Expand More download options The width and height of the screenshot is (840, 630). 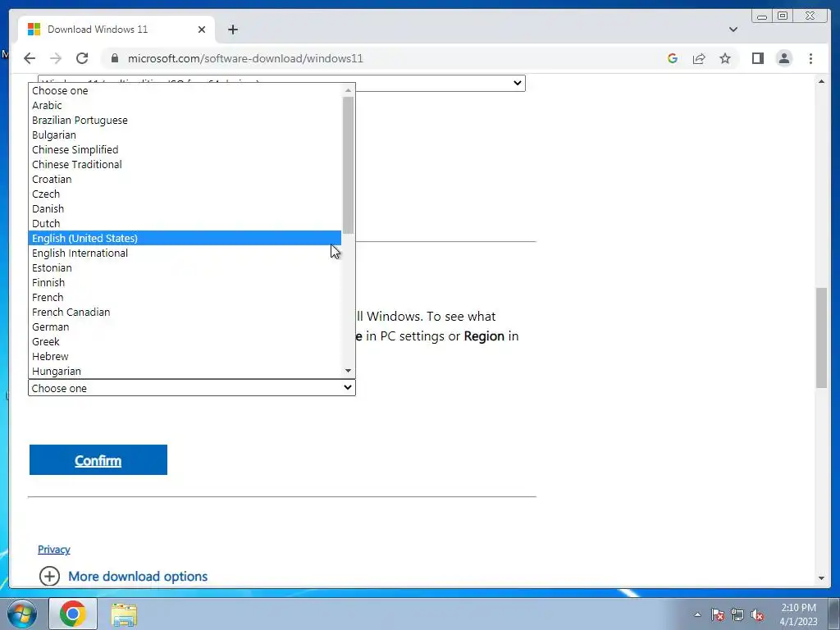click(x=123, y=577)
